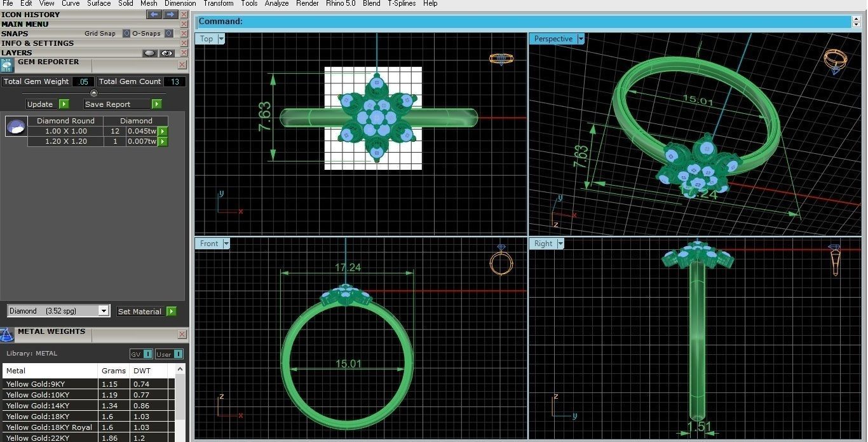Click the Total Gem Weight value .05
This screenshot has height=442, width=868.
tap(83, 81)
